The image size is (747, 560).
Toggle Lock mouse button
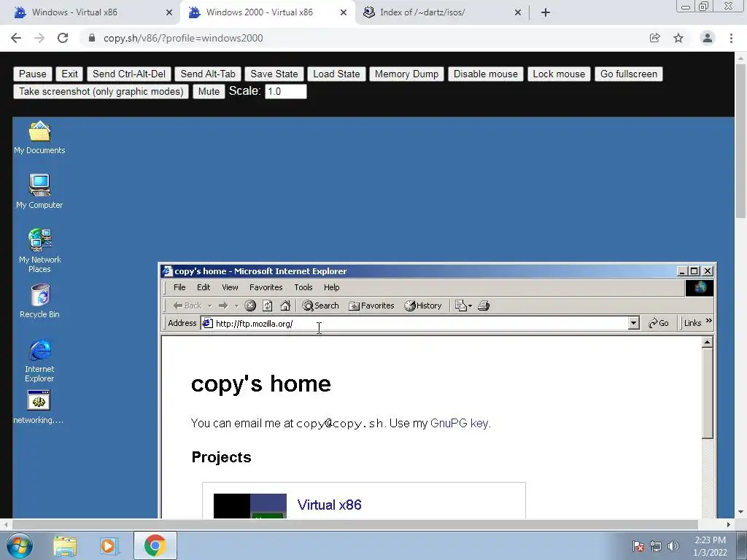coord(559,74)
